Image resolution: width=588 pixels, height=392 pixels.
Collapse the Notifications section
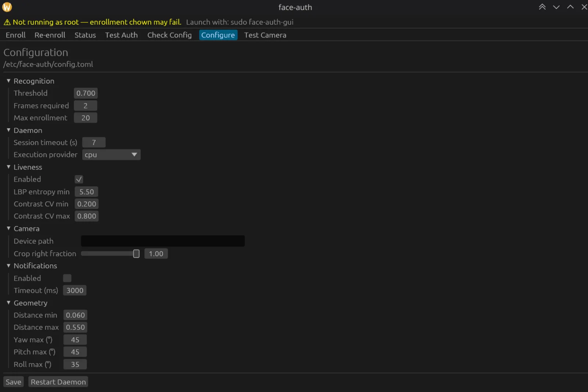[x=8, y=266]
